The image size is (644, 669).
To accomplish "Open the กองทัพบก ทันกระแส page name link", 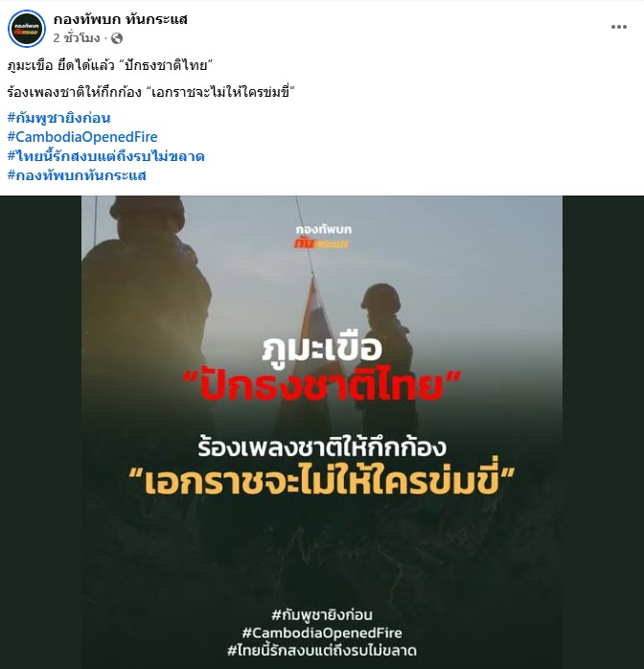I will [x=120, y=19].
